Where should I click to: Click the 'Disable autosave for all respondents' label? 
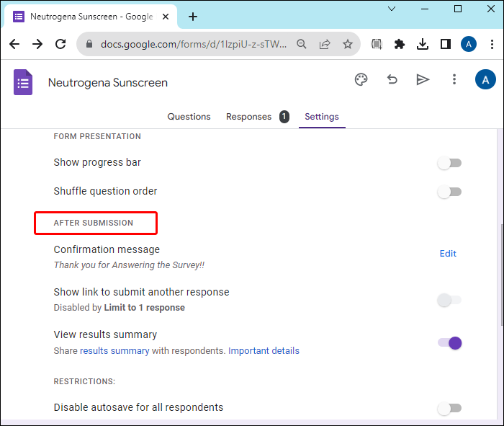pyautogui.click(x=138, y=407)
